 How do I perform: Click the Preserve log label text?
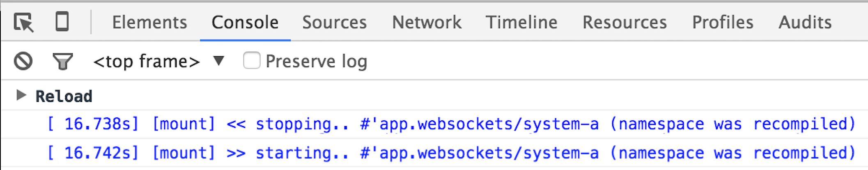[316, 62]
